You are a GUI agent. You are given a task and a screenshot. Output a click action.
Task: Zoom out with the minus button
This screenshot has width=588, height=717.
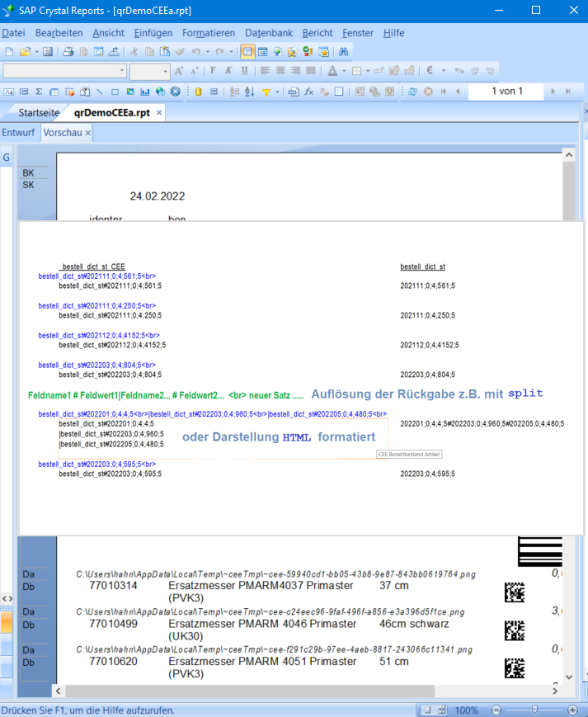coord(496,710)
